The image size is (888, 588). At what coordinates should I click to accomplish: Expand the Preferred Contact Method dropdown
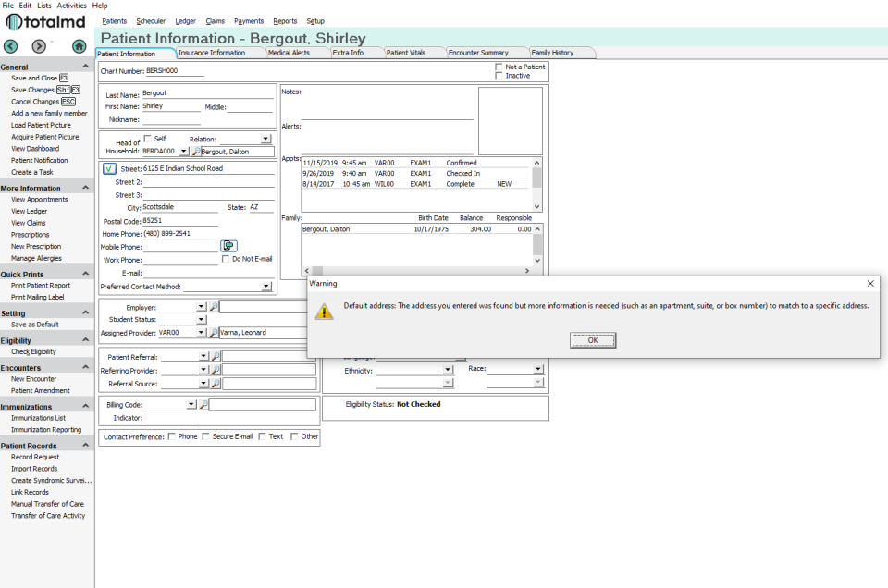[x=266, y=287]
